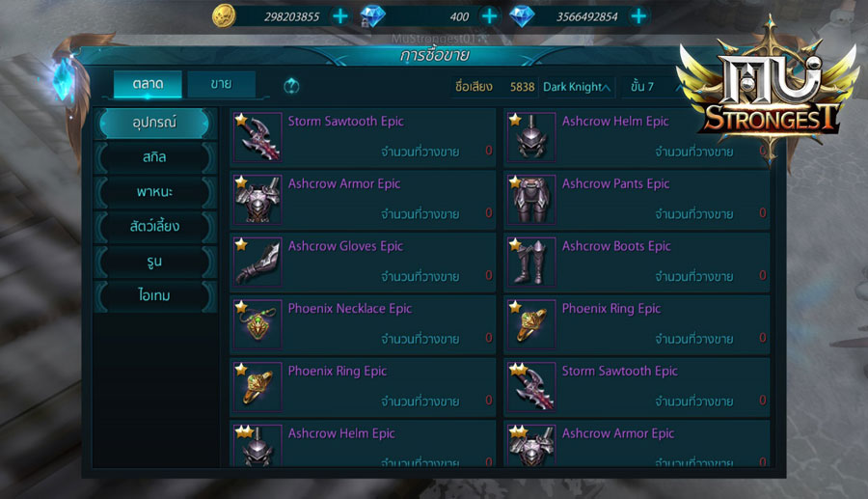Open the พาหนะ mount category
Viewport: 868px width, 499px height.
click(155, 192)
